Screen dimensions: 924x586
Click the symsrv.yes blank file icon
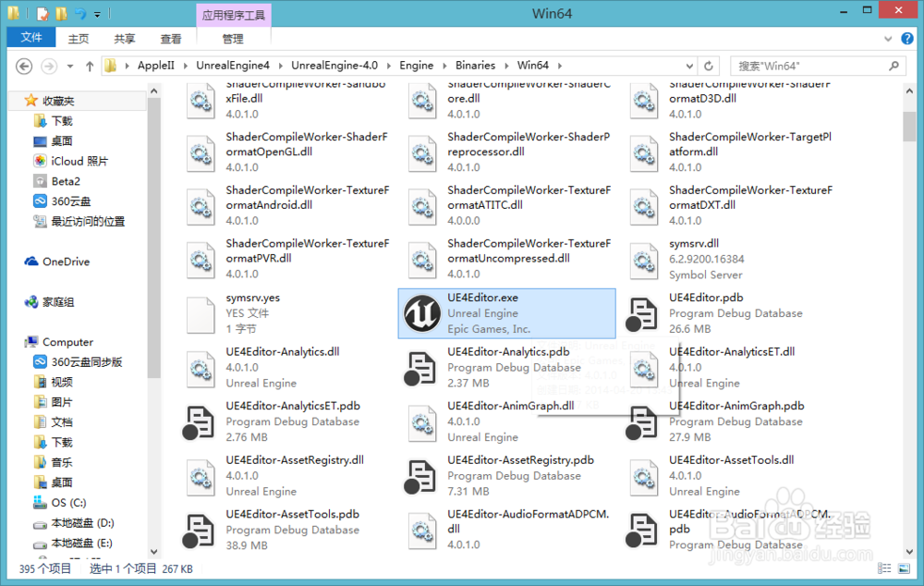pyautogui.click(x=201, y=315)
